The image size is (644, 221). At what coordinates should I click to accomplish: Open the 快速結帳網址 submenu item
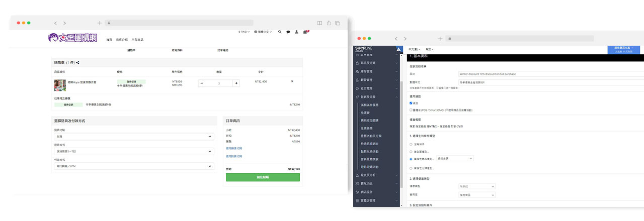pos(369,144)
